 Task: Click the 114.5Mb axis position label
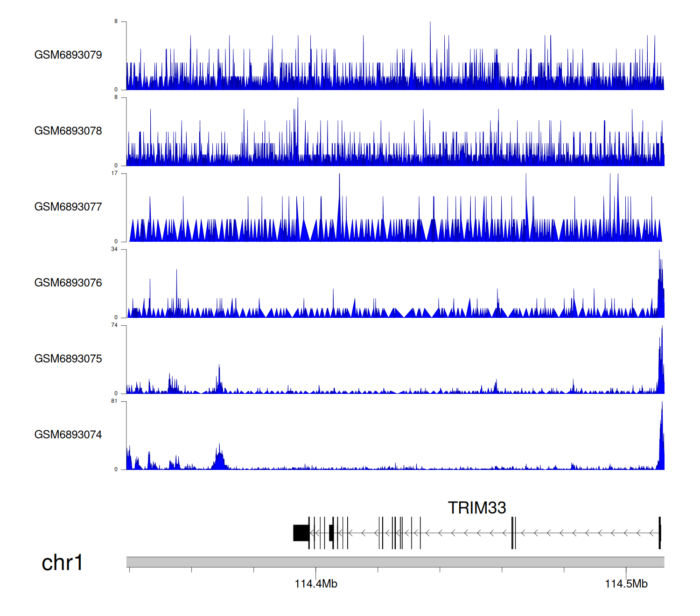click(626, 584)
